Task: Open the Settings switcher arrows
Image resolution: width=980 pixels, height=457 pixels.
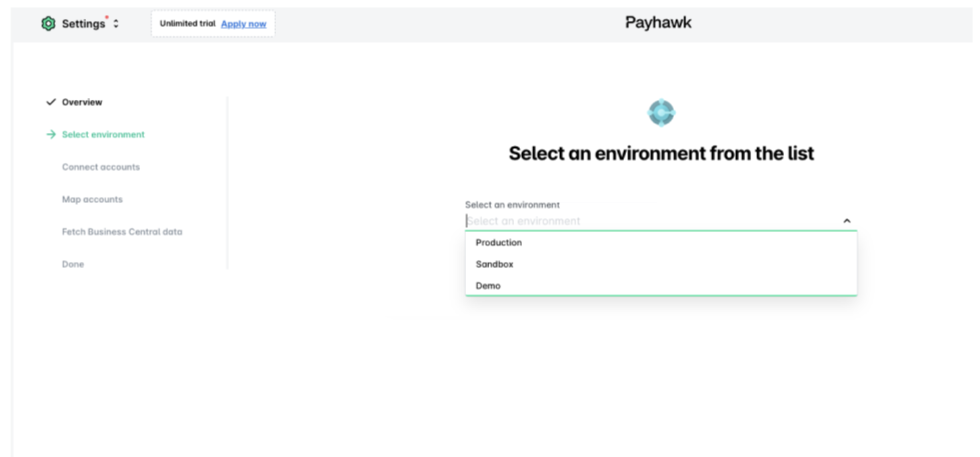Action: (x=116, y=24)
